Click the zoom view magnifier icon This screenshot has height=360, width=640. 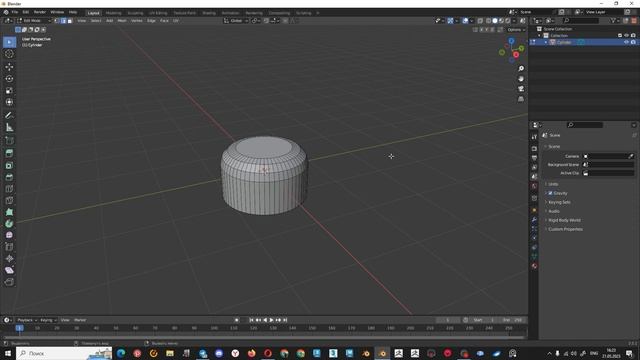click(x=521, y=69)
